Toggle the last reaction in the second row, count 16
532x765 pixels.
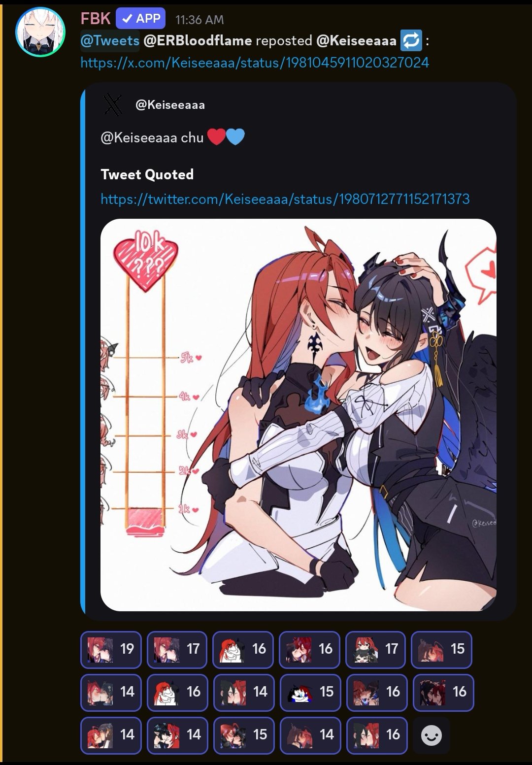pyautogui.click(x=443, y=693)
